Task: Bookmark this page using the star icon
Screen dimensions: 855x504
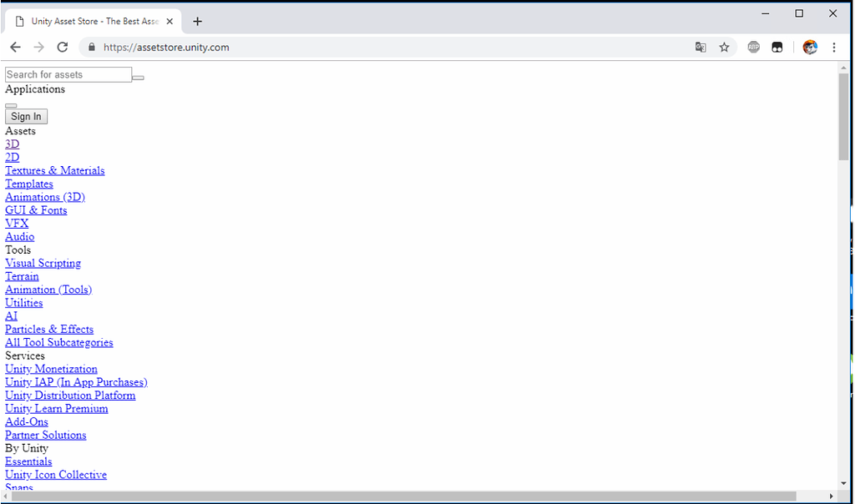Action: pos(724,48)
